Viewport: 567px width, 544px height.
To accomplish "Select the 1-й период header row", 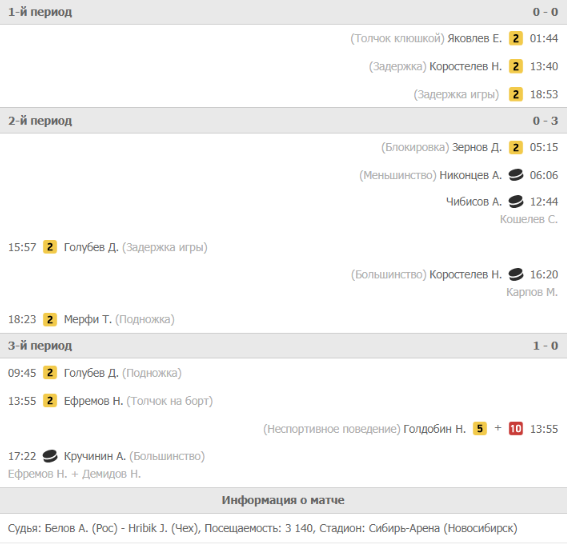I will (x=284, y=12).
